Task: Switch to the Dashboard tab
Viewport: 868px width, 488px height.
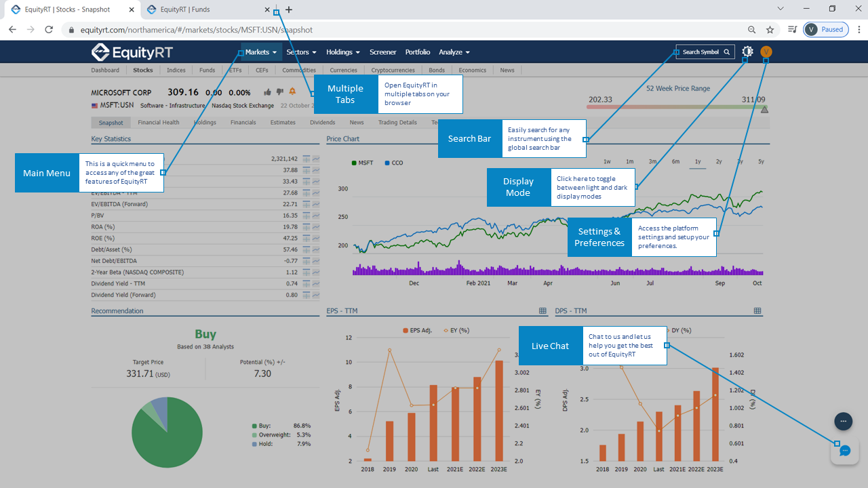Action: point(105,70)
